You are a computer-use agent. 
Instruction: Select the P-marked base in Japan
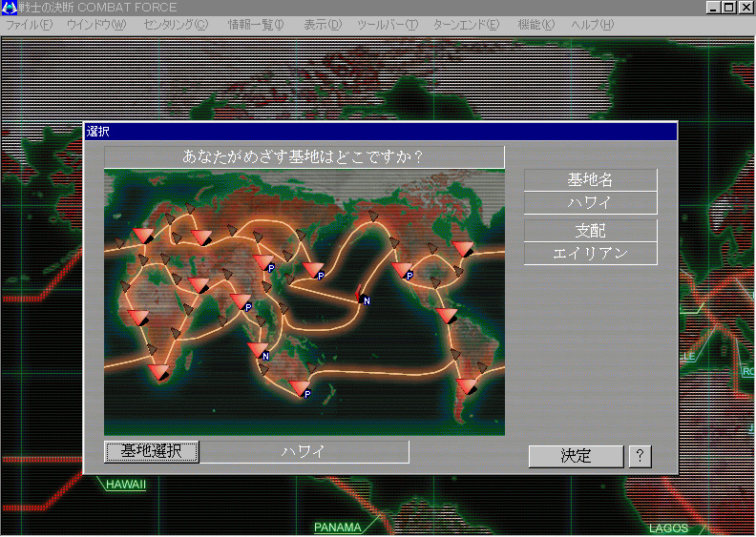[x=314, y=270]
